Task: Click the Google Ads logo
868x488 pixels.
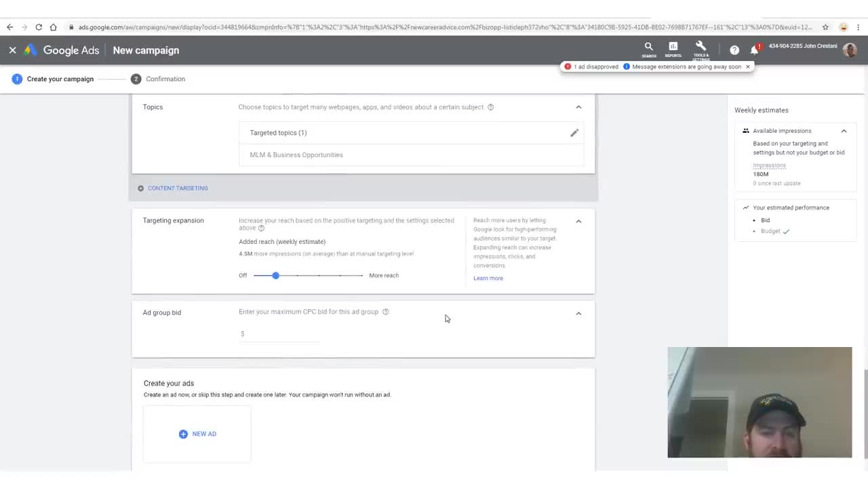Action: click(x=62, y=50)
